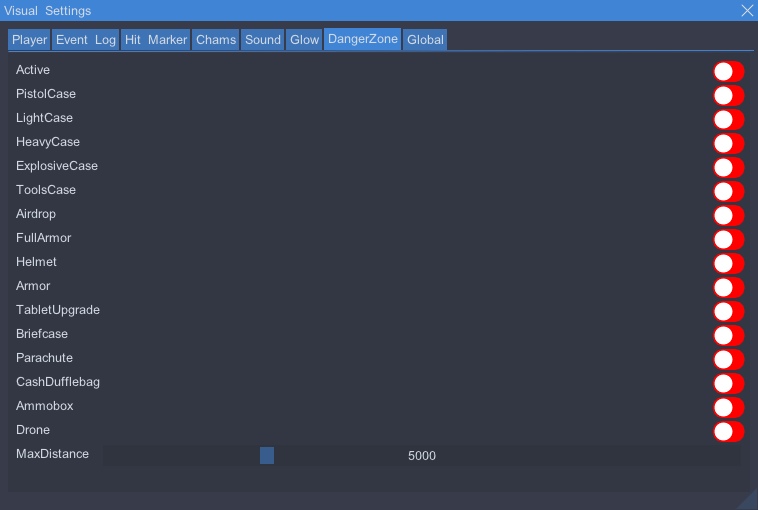The image size is (758, 510).
Task: Toggle ExplosiveCase on
Action: pyautogui.click(x=729, y=168)
